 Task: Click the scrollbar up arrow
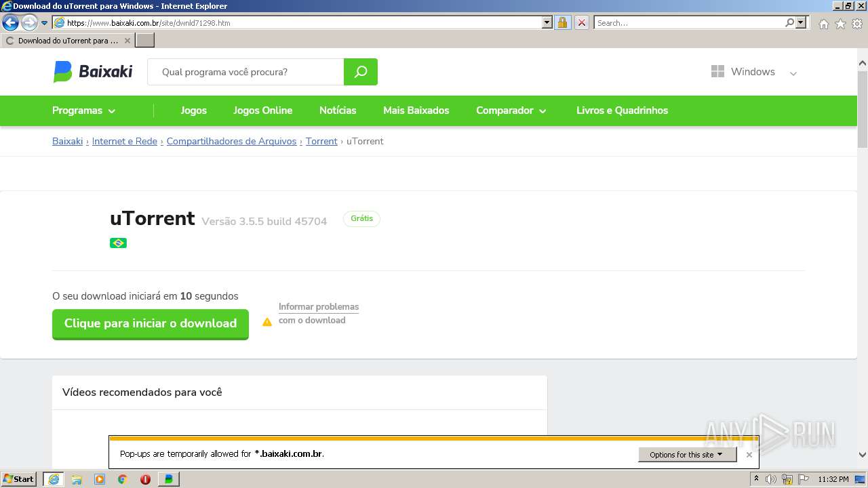[x=863, y=64]
